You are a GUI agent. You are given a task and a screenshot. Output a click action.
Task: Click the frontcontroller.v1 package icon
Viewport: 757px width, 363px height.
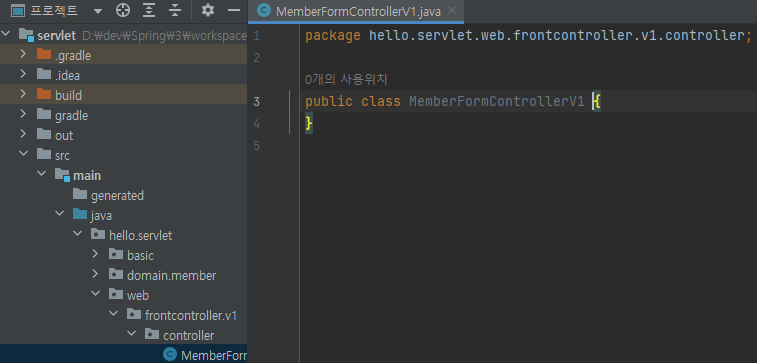[134, 315]
